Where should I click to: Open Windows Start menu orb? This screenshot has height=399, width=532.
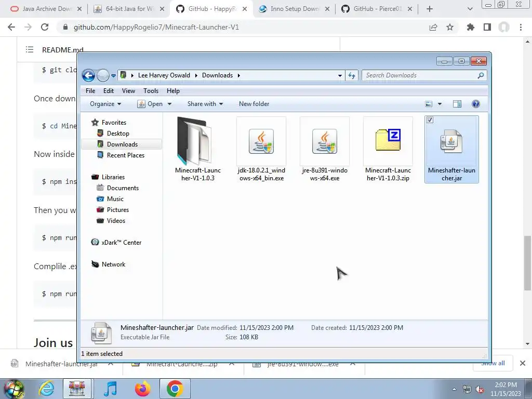coord(14,389)
